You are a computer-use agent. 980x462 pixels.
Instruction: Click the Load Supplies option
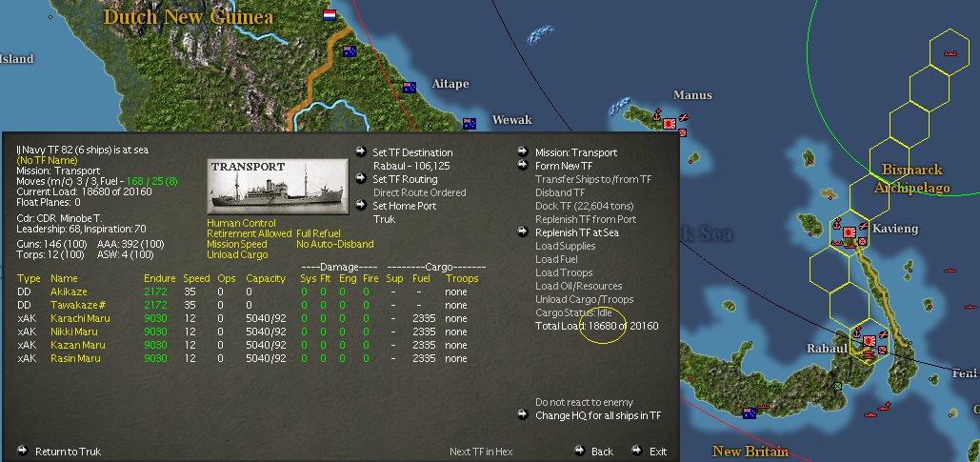[x=565, y=246]
